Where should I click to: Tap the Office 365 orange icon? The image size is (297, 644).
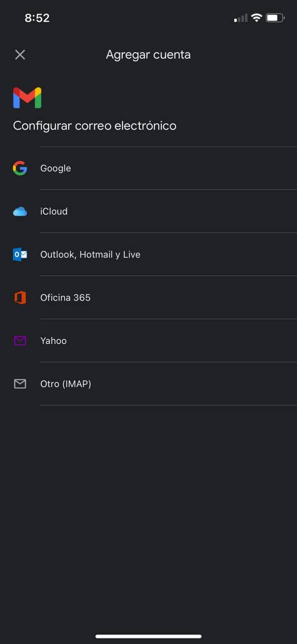pyautogui.click(x=20, y=298)
